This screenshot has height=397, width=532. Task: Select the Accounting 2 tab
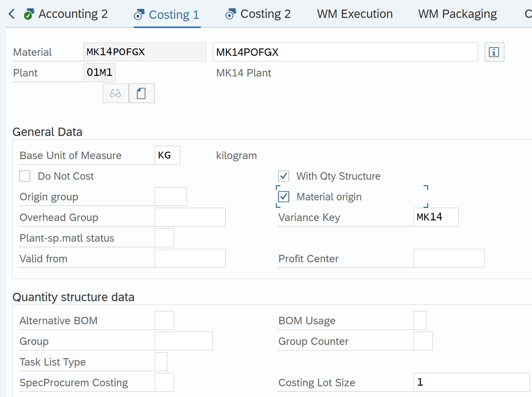tap(73, 14)
